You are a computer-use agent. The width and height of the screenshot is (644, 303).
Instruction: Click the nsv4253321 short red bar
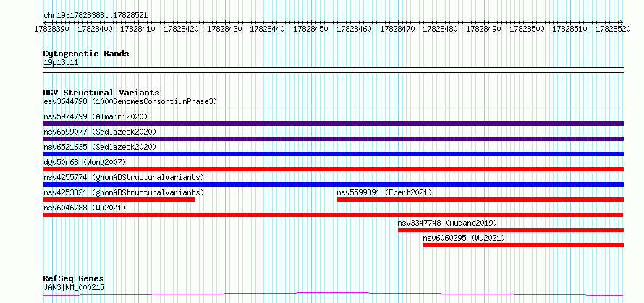coord(119,200)
